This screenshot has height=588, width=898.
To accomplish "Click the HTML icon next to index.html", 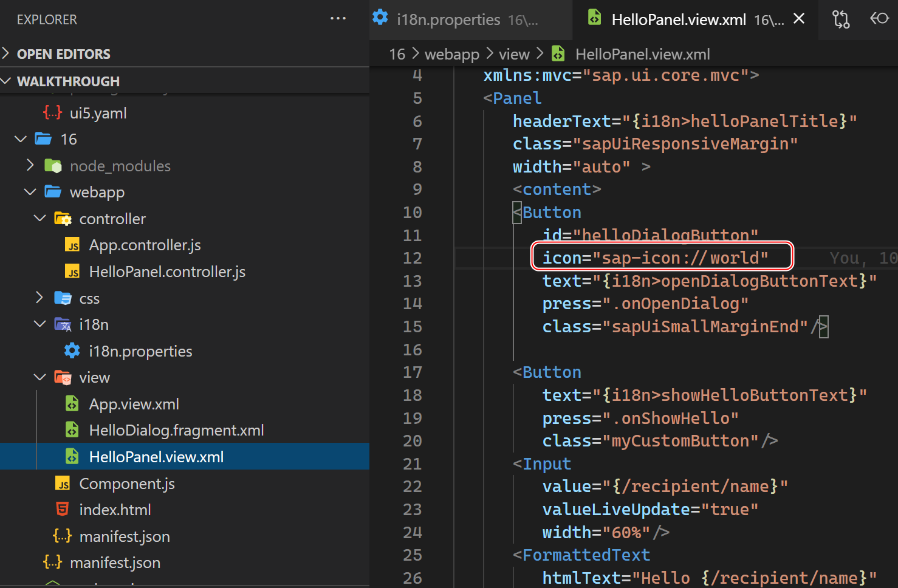I will coord(63,509).
